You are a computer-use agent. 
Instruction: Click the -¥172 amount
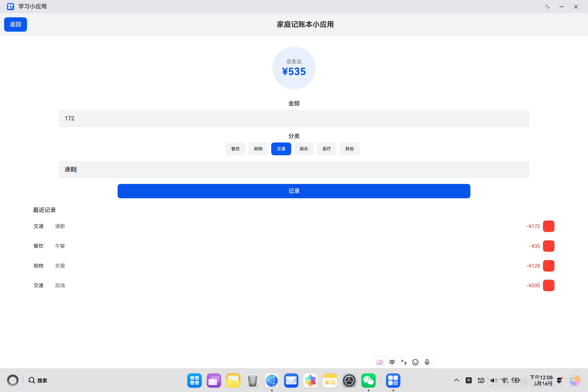pos(533,226)
